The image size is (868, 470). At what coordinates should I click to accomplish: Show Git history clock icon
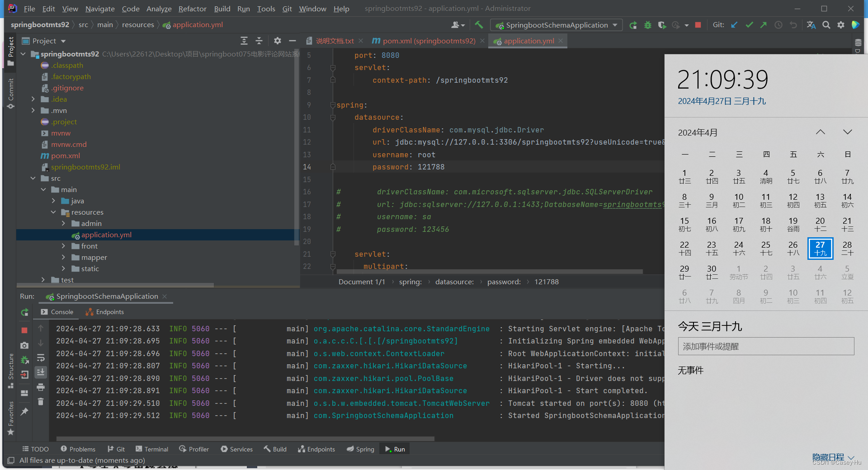[778, 25]
